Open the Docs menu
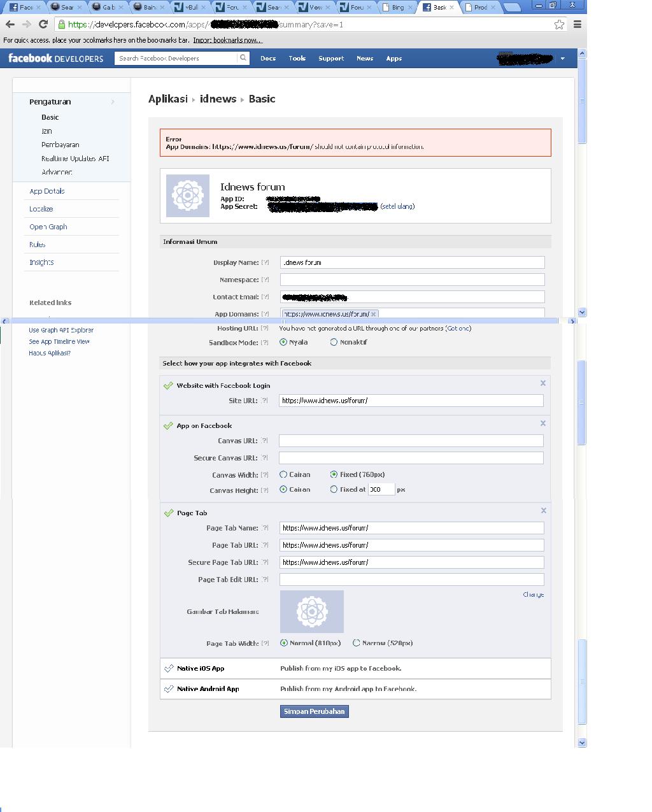This screenshot has height=812, width=652. [x=268, y=59]
